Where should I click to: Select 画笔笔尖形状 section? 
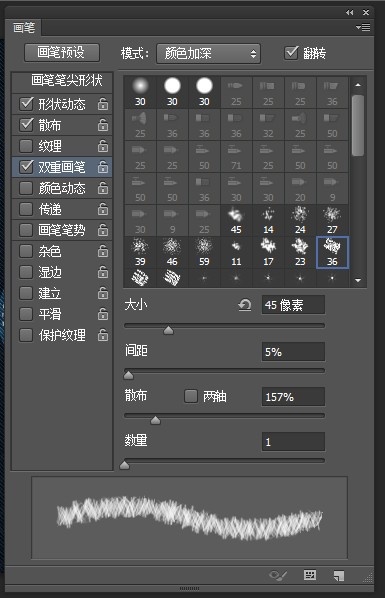pos(63,81)
